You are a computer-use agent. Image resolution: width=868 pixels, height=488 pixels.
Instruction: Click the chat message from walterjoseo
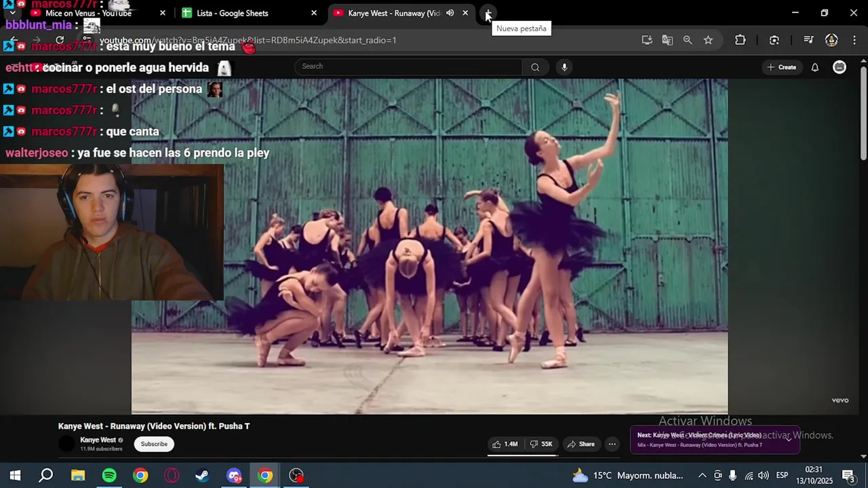pos(138,152)
